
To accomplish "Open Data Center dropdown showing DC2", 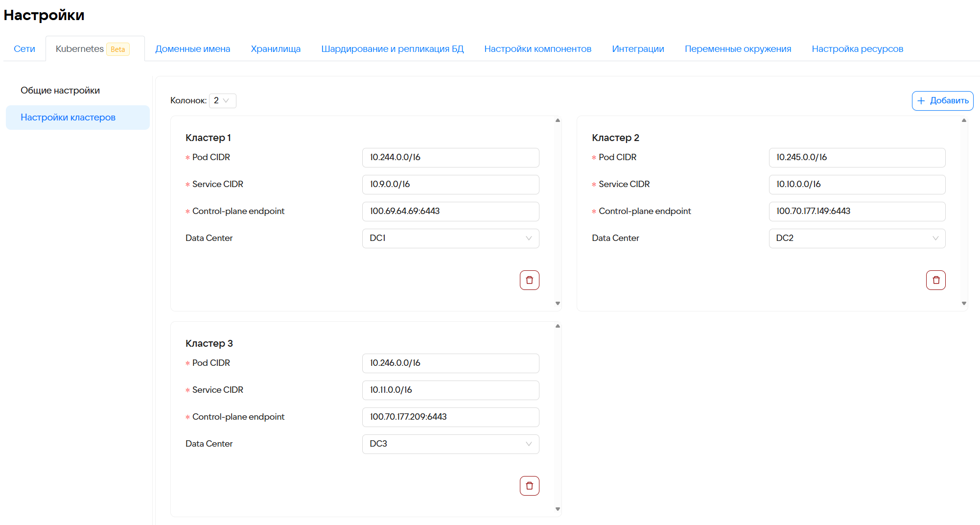I will click(x=857, y=239).
